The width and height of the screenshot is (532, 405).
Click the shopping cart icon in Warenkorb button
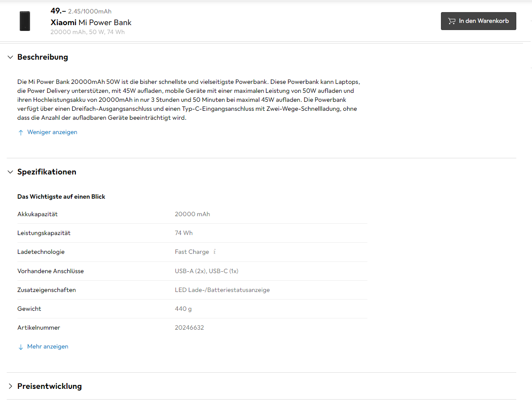[x=452, y=21]
